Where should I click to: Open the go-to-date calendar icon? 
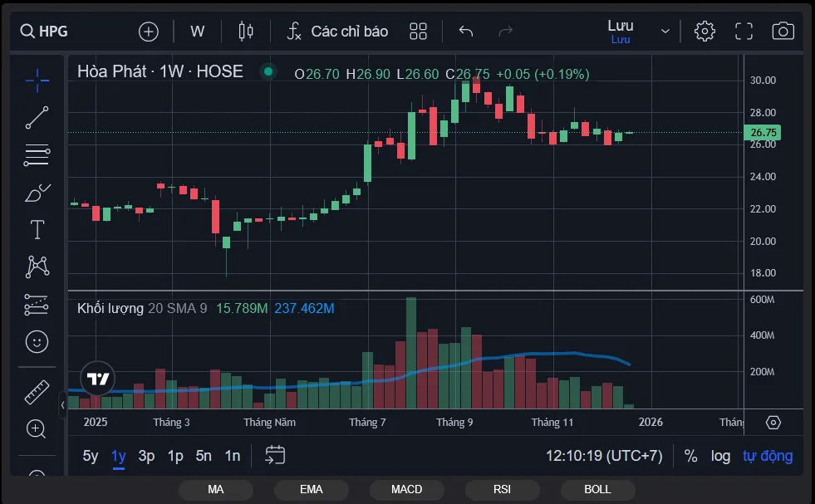click(x=275, y=455)
